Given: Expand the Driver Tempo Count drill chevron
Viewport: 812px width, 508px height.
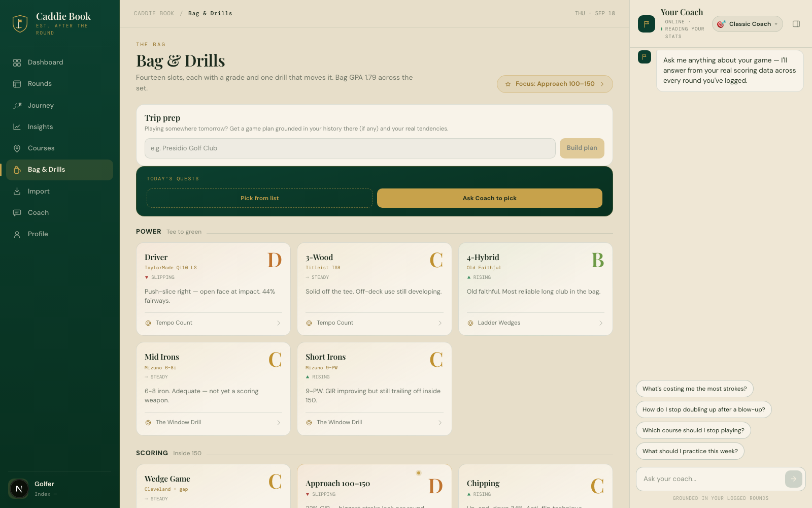Looking at the screenshot, I should click(279, 323).
